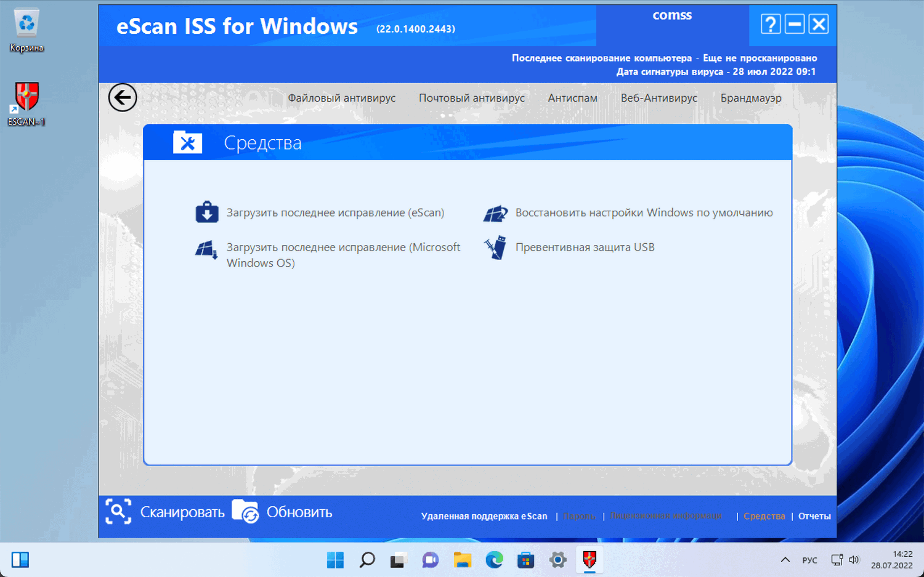This screenshot has width=924, height=577.
Task: Open ESCAN~1 desktop shortcut
Action: [26, 103]
